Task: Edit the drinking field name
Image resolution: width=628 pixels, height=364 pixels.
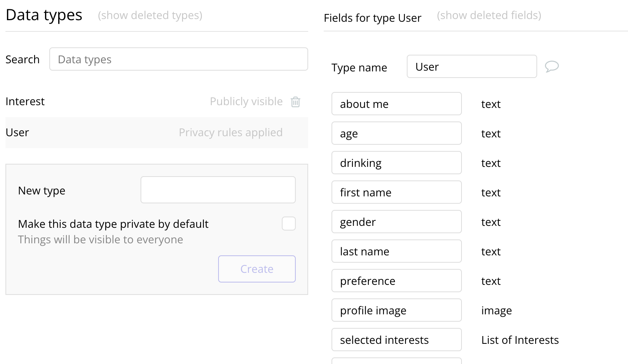Action: click(x=396, y=163)
